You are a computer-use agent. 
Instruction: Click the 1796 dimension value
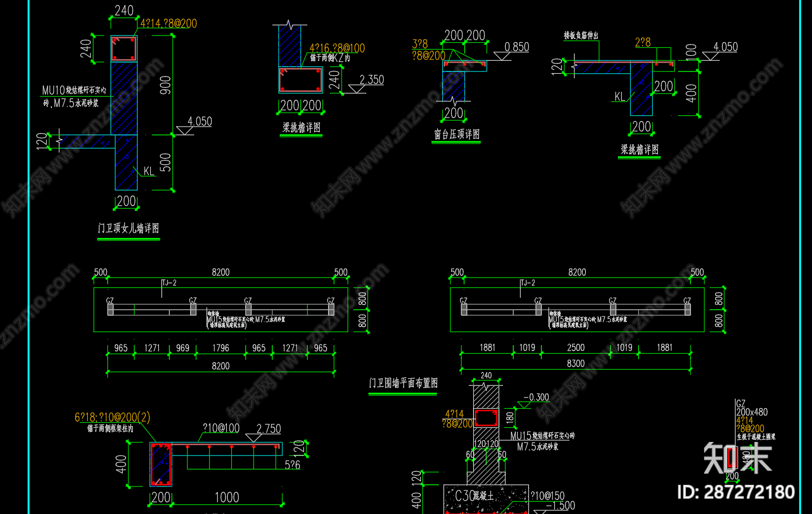pos(221,348)
